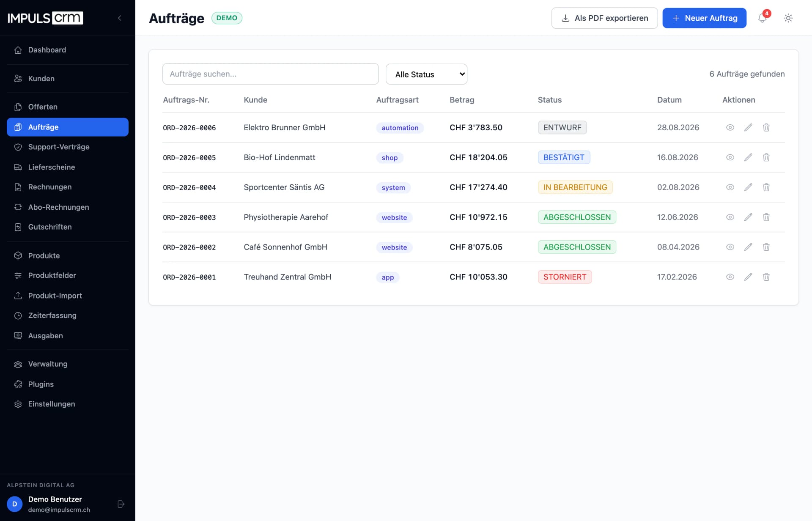Open Rechnungen in the sidebar
The width and height of the screenshot is (812, 521).
(68, 187)
